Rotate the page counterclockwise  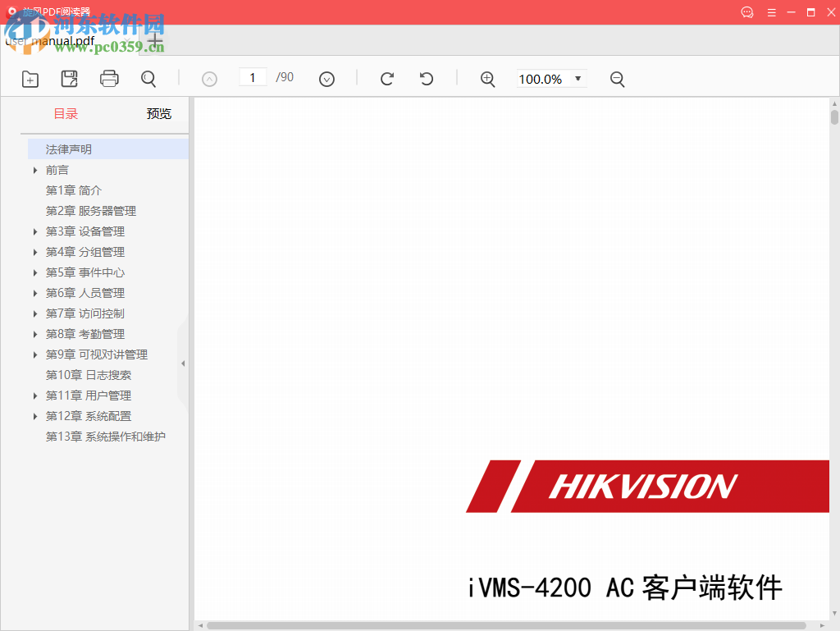point(427,79)
